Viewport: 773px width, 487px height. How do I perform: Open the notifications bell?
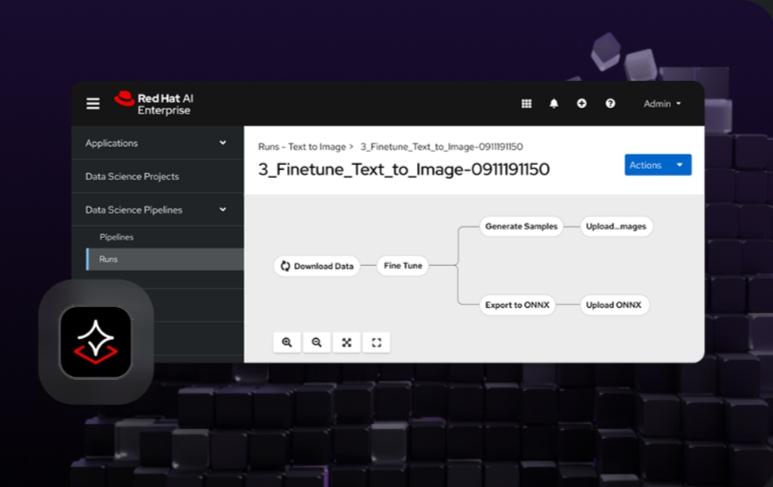tap(554, 104)
